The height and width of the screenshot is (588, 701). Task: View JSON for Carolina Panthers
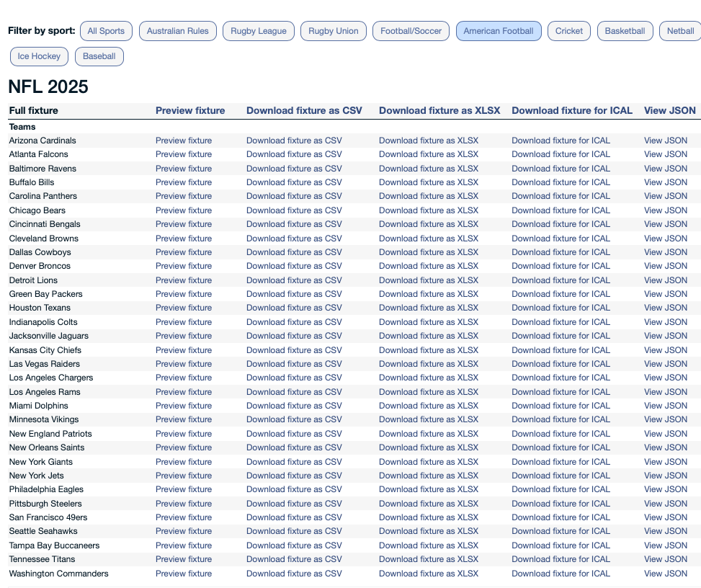coord(666,196)
